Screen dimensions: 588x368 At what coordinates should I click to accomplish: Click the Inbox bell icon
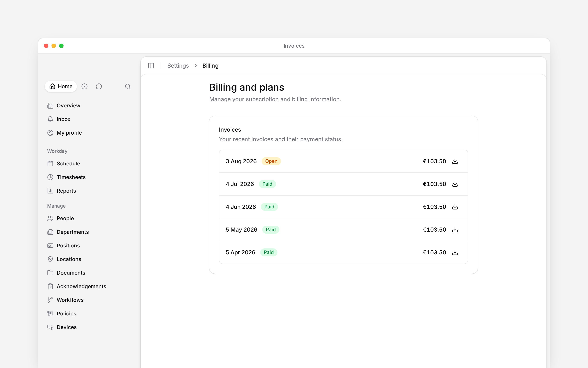point(50,119)
